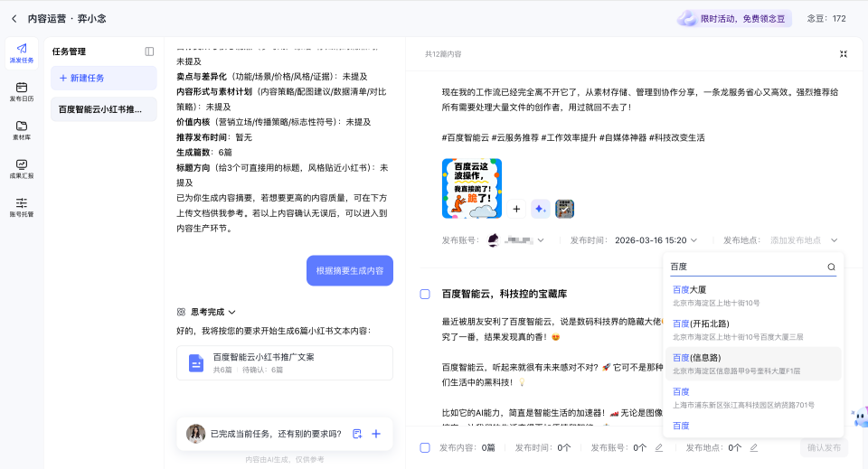Click the AI sparkle image generation icon
The height and width of the screenshot is (469, 868).
(x=541, y=209)
